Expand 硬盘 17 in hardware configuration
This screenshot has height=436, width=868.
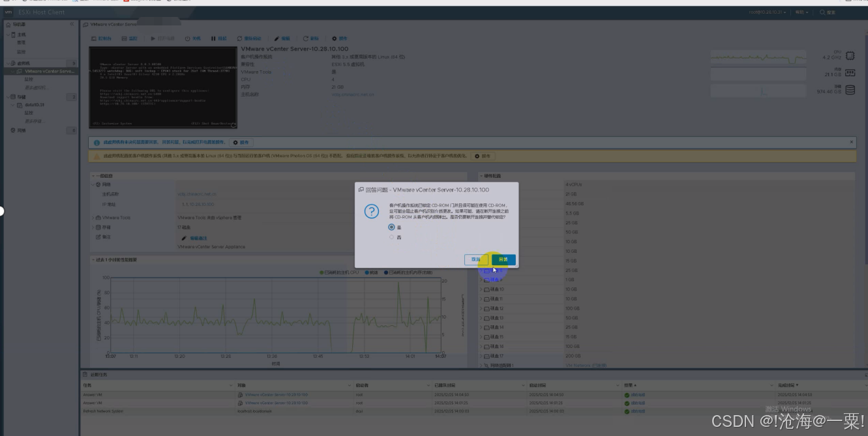point(482,356)
